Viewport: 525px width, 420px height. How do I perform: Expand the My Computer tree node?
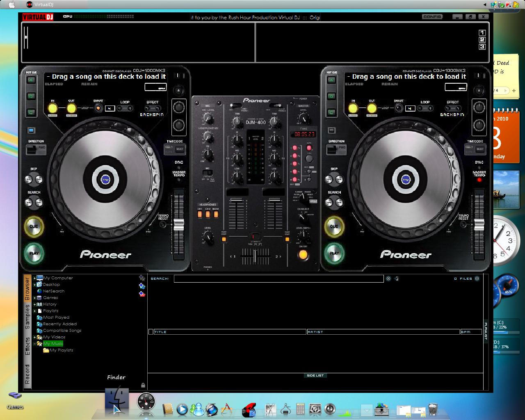(35, 278)
